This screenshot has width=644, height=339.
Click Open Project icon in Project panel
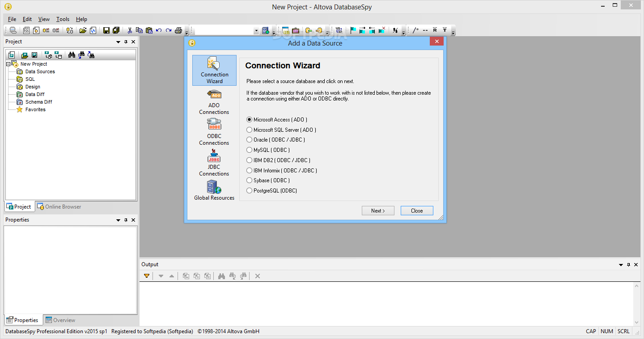[25, 55]
